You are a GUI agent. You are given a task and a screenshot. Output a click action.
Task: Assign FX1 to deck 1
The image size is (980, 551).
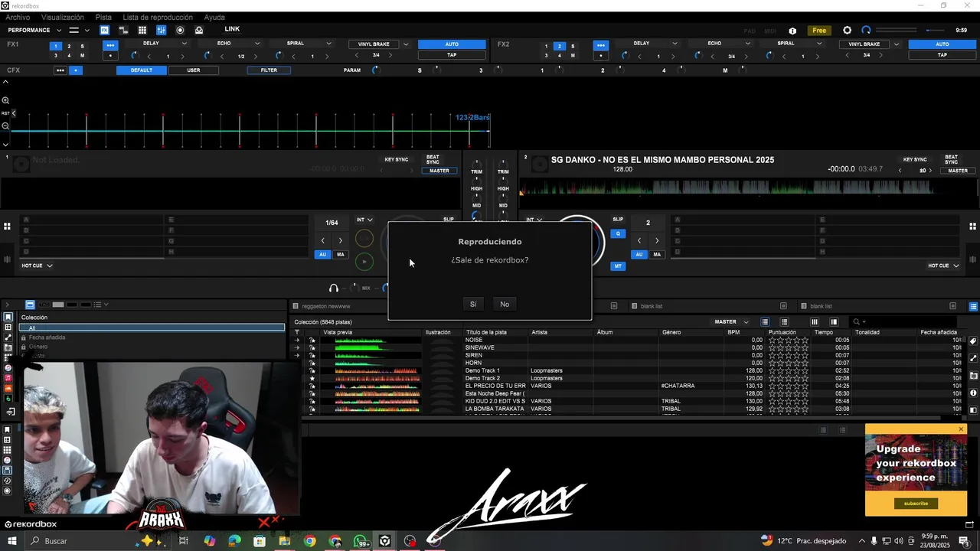pyautogui.click(x=55, y=46)
